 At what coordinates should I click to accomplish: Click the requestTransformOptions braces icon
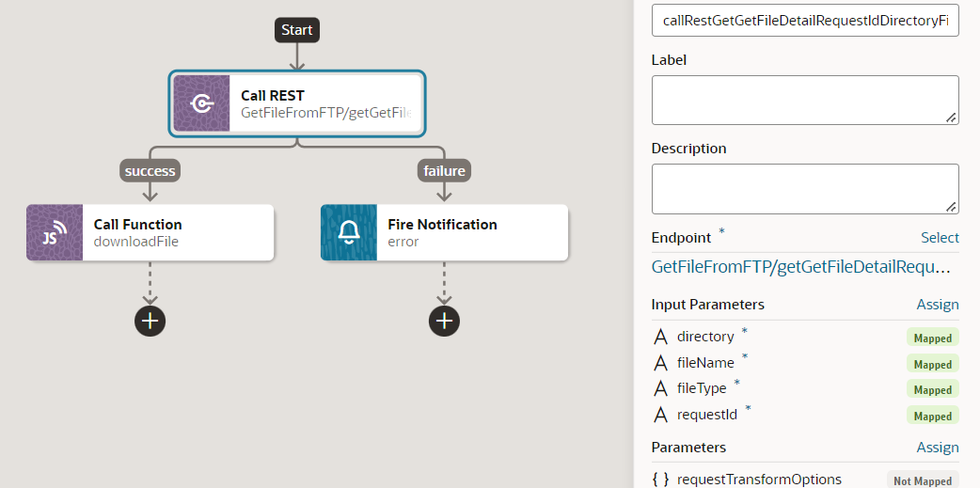coord(660,480)
